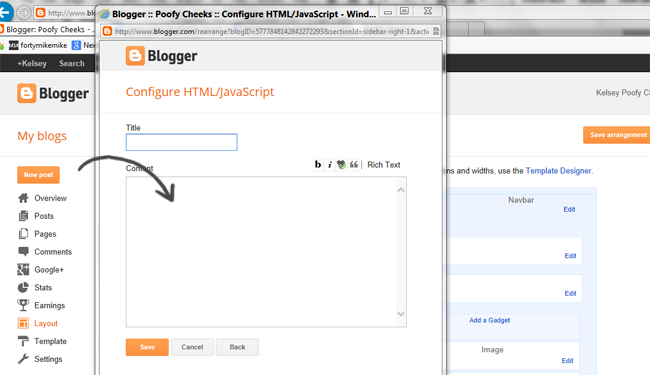Open Posts icon in the sidebar
Viewport: 650px width, 375px height.
23,216
